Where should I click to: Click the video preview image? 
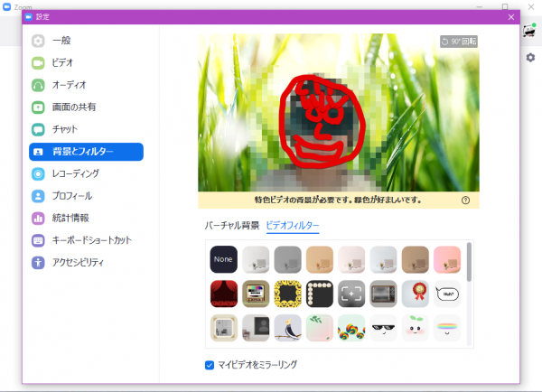[x=339, y=113]
